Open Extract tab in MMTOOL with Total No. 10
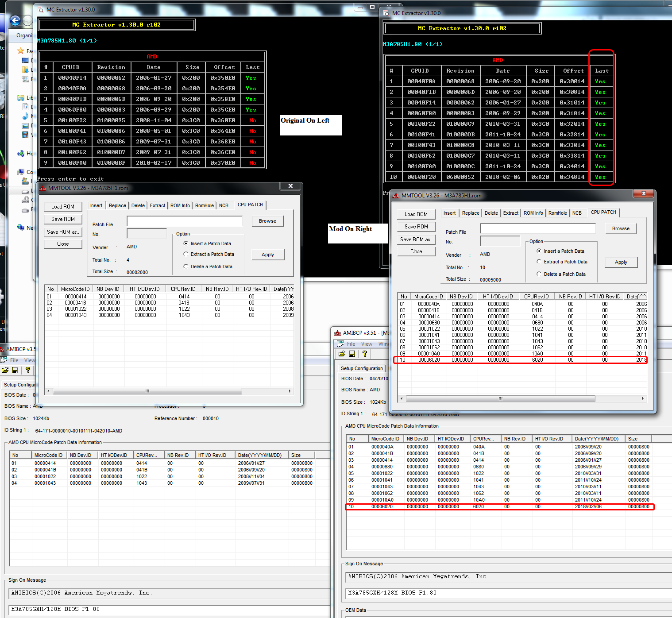The image size is (672, 618). tap(511, 213)
